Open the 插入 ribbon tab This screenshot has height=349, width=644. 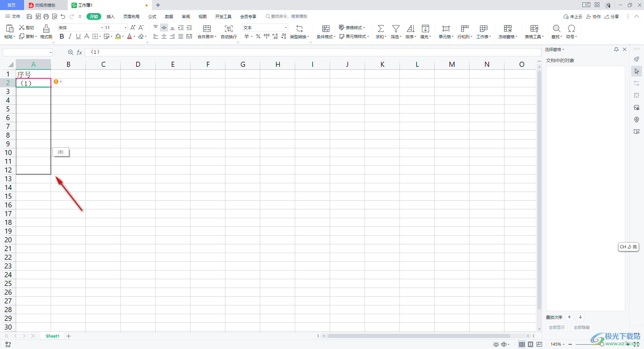pos(111,16)
